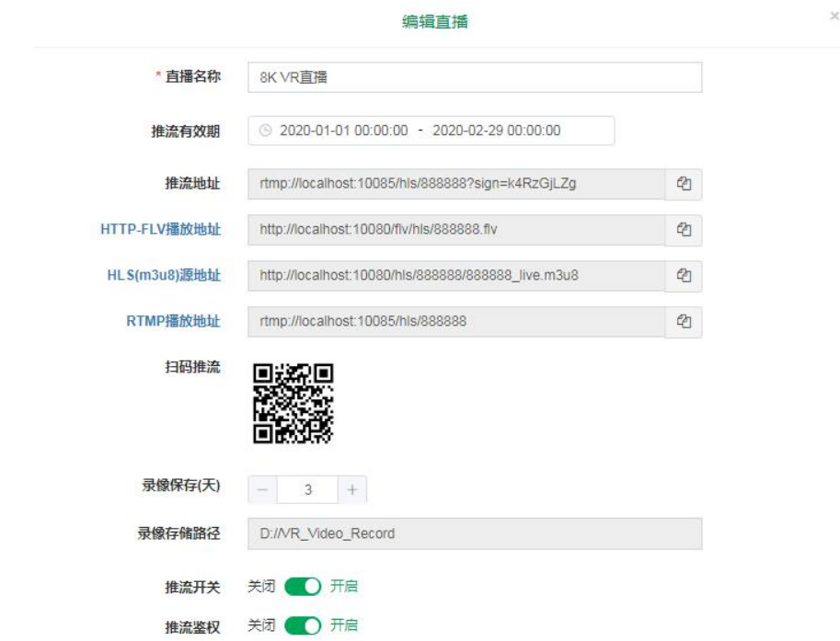Click the 直播名称 label
The image size is (840, 641).
(193, 76)
